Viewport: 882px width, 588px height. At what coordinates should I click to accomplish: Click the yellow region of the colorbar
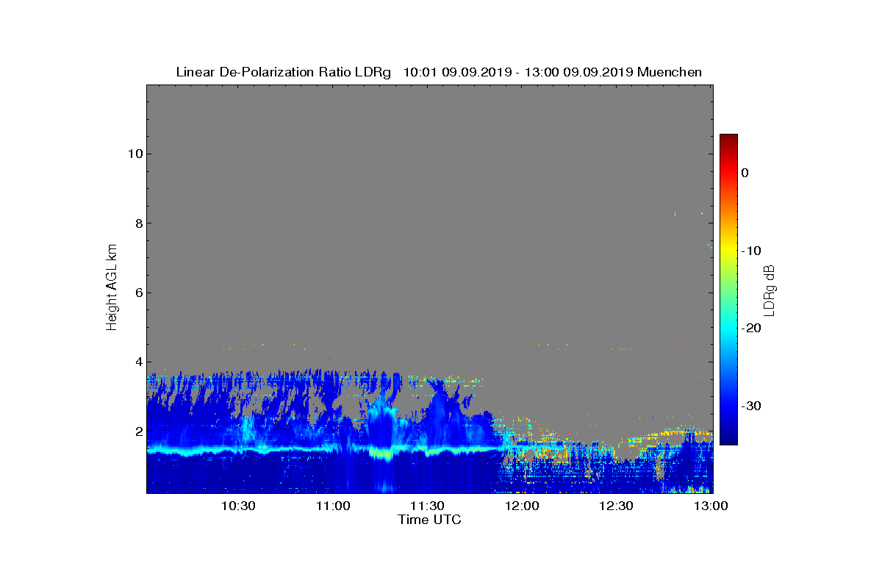pyautogui.click(x=728, y=251)
